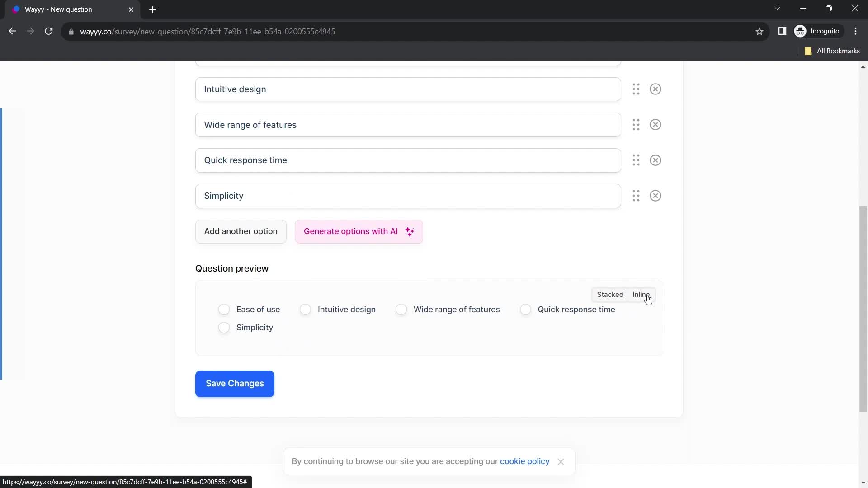Switch to the Stacked display mode
The width and height of the screenshot is (868, 488).
click(x=610, y=294)
